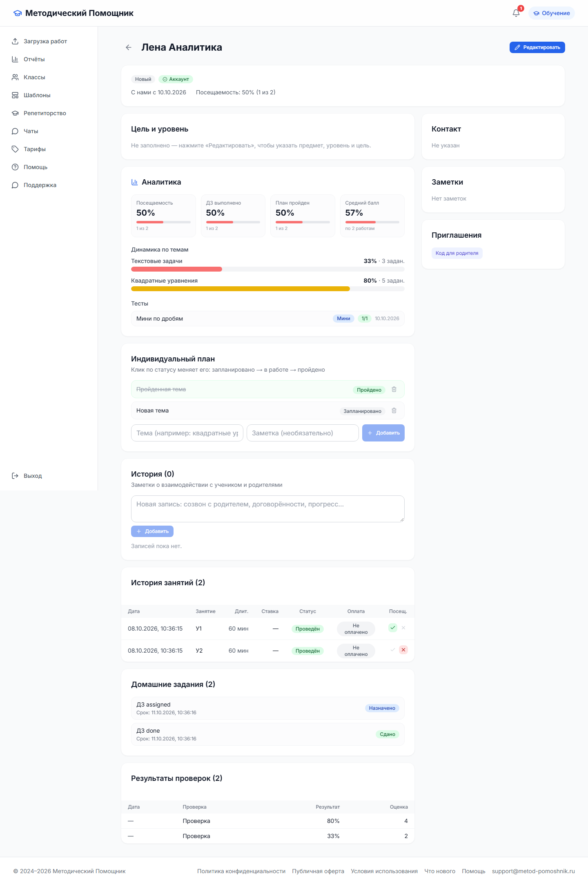
Task: Delete the Новая тема plan item
Action: pos(394,410)
